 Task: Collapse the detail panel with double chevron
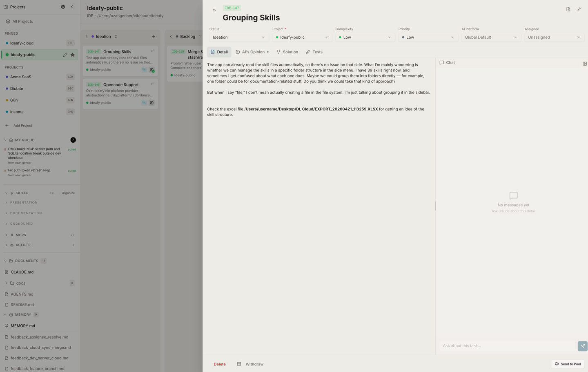[214, 10]
